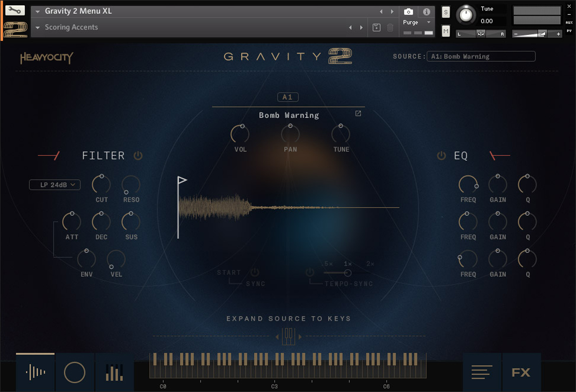The image size is (576, 392).
Task: Select previous snapshot arrow
Action: click(350, 28)
